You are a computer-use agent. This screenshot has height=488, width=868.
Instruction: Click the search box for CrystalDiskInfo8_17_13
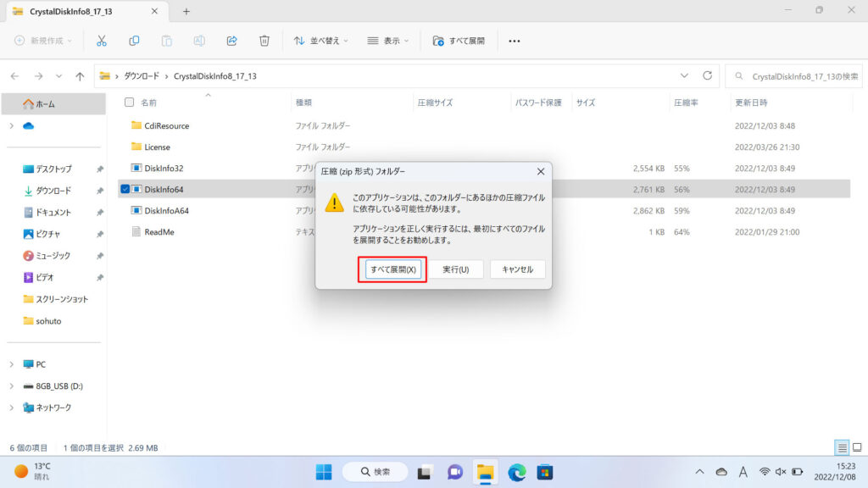pos(793,75)
